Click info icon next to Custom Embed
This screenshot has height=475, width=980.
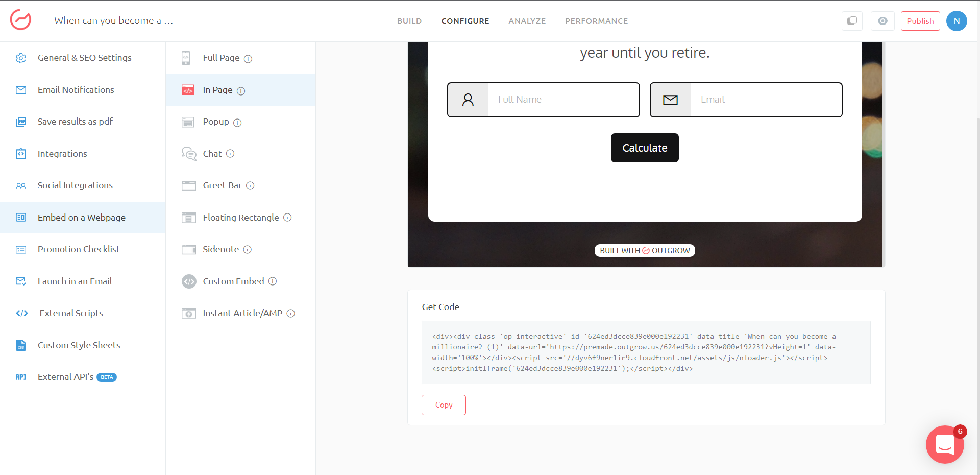[273, 281]
